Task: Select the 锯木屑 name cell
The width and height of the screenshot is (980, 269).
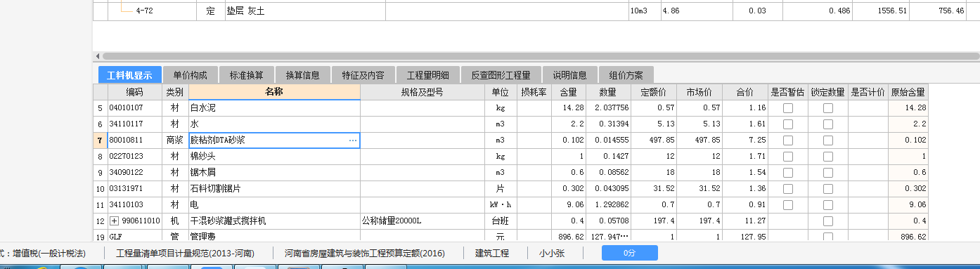Action: (274, 173)
